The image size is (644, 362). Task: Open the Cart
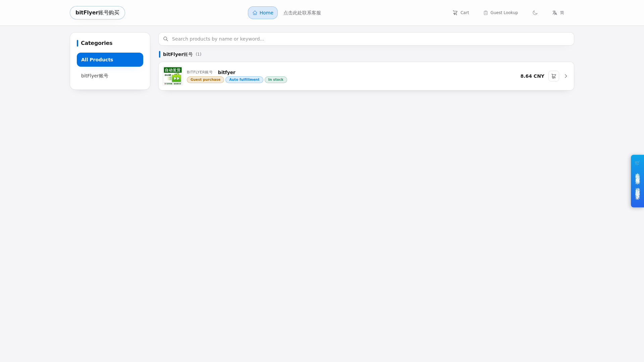pyautogui.click(x=461, y=13)
